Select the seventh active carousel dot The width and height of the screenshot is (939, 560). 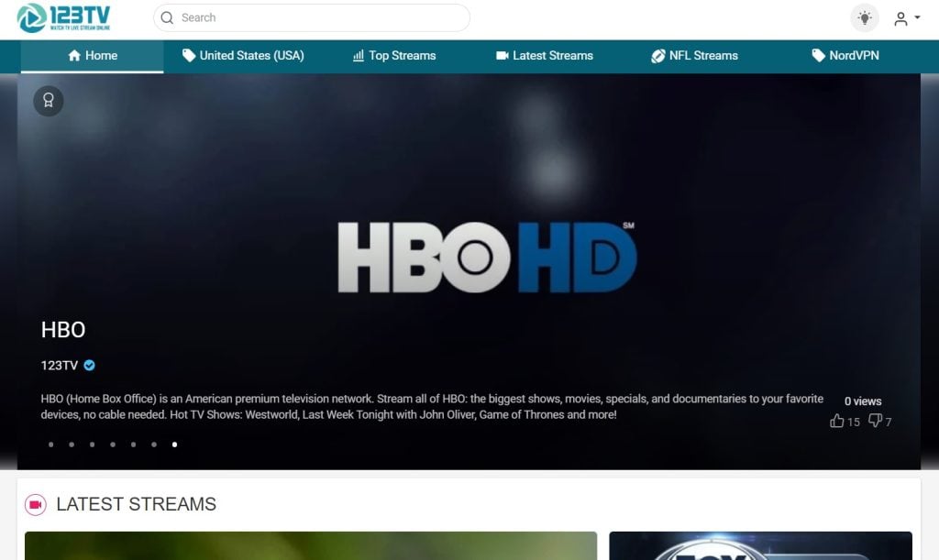174,445
